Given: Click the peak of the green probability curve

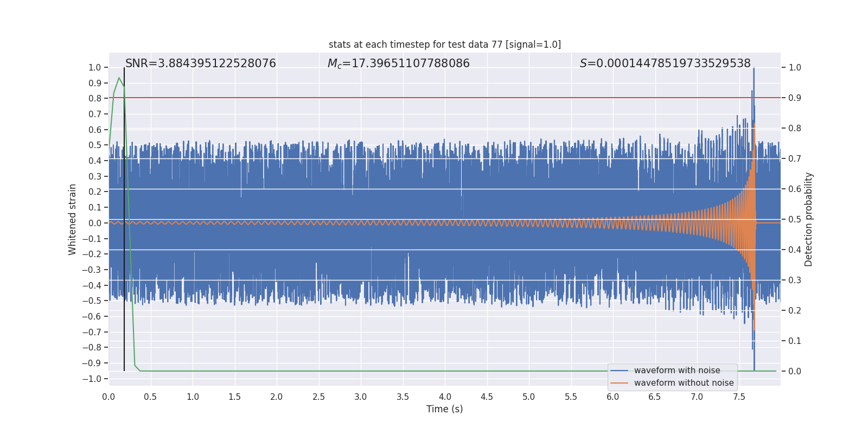Looking at the screenshot, I should [x=119, y=78].
